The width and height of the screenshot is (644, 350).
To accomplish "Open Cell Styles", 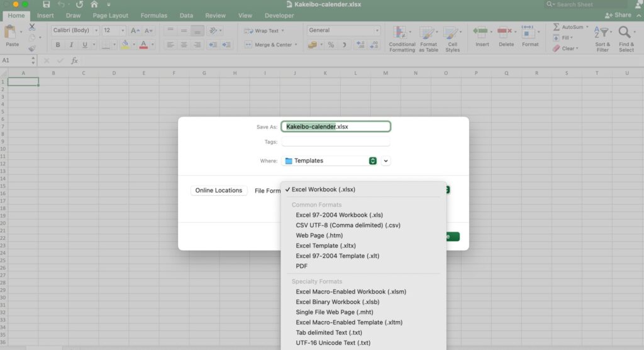I will [452, 38].
